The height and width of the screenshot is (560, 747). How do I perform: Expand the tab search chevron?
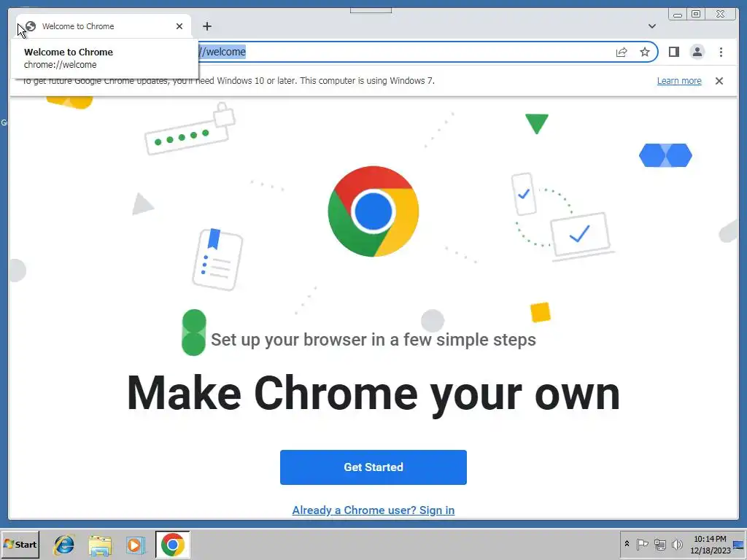coord(651,26)
